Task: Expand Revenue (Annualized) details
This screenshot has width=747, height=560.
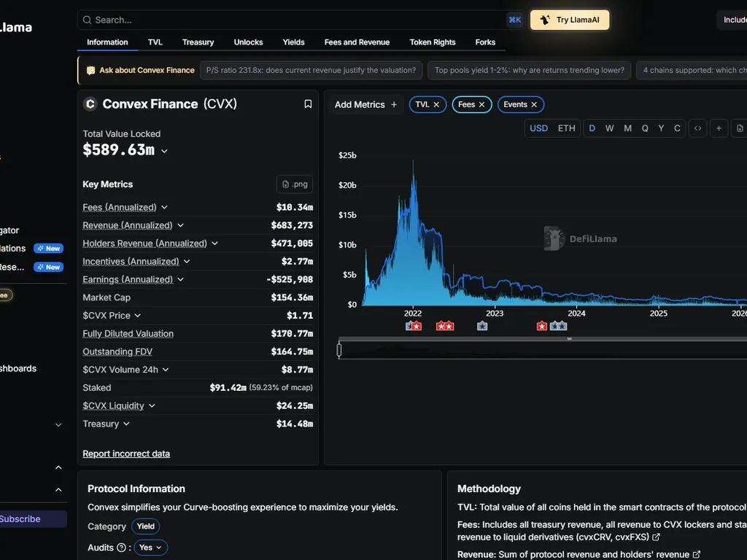Action: (181, 226)
